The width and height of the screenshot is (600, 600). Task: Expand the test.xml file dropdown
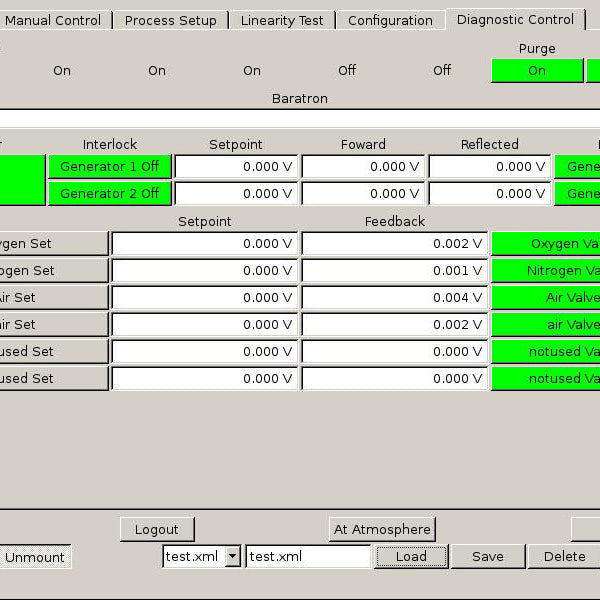click(x=232, y=557)
